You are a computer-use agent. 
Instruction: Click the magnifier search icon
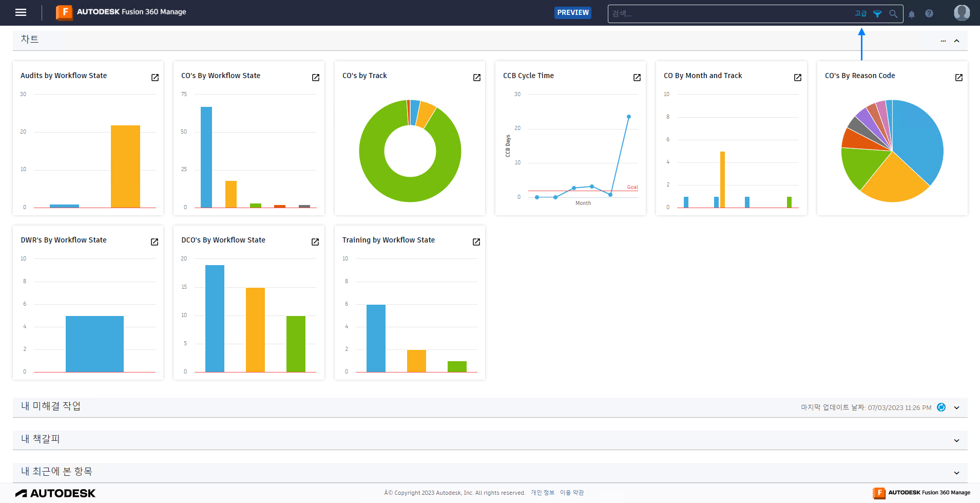893,14
